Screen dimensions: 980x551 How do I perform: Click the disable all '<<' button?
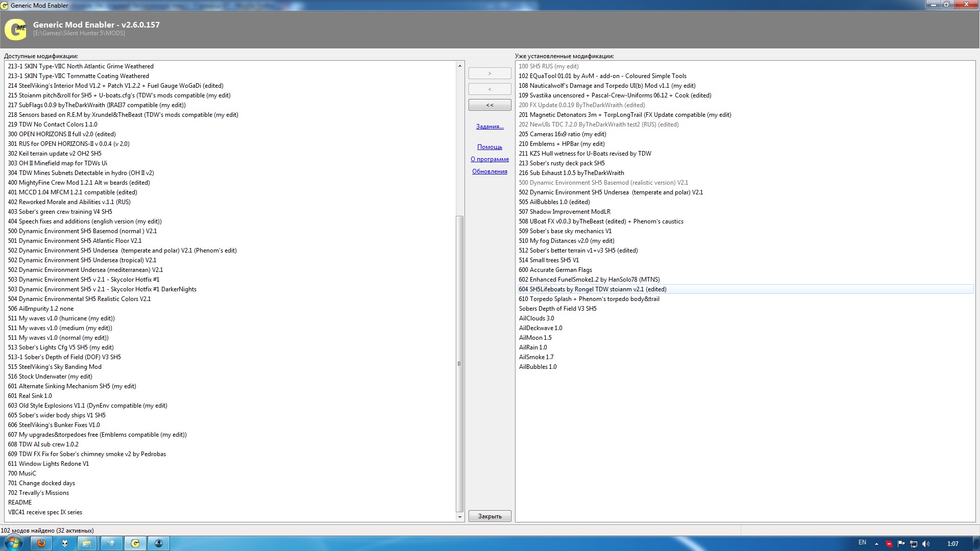pyautogui.click(x=489, y=105)
